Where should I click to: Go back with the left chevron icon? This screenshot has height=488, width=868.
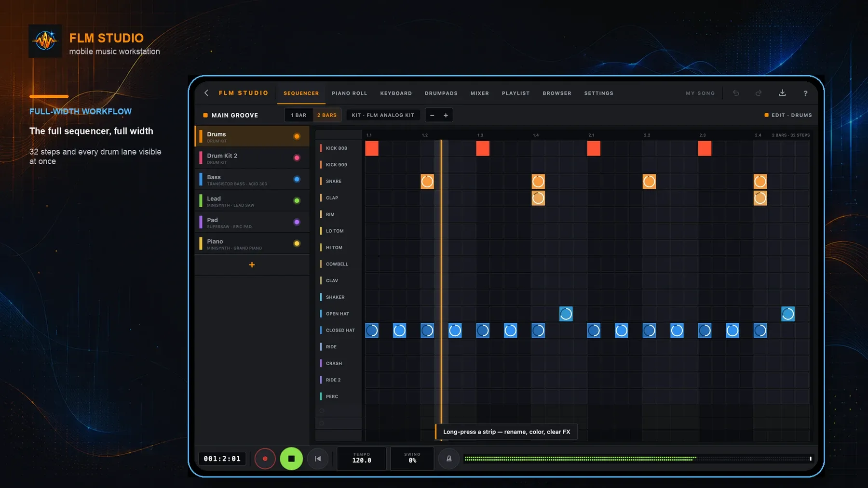coord(206,93)
